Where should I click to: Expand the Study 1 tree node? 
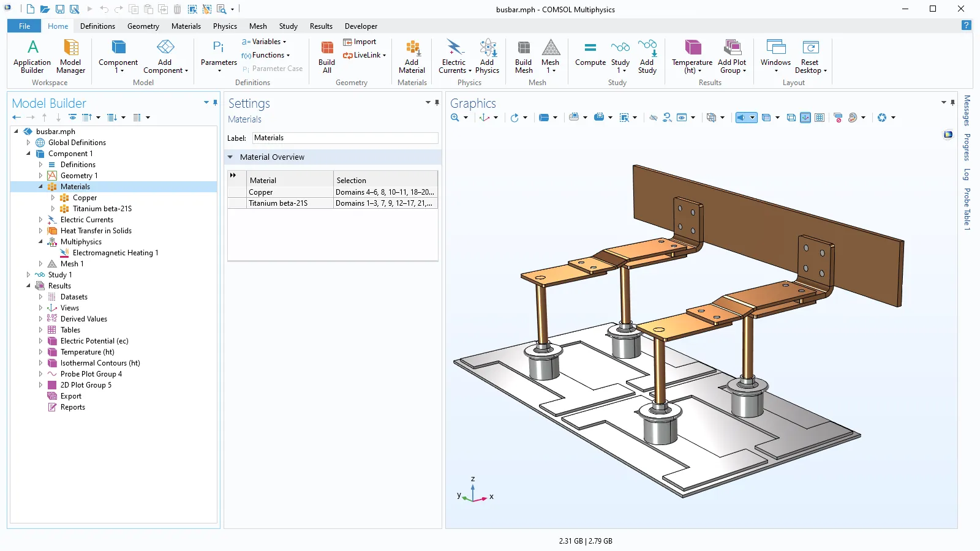point(28,275)
